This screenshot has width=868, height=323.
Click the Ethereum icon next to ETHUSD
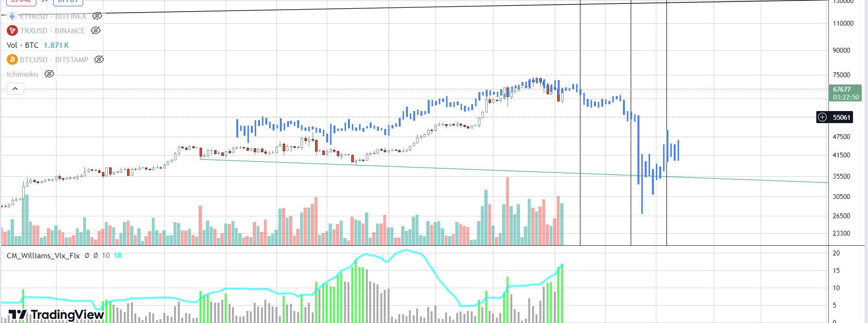click(12, 16)
